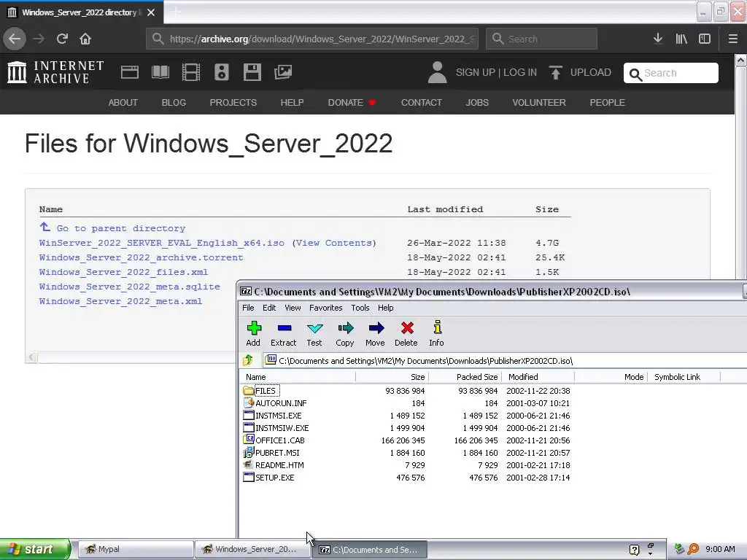The image size is (747, 560).
Task: Open the VOLUNTEER navigation item
Action: point(539,102)
